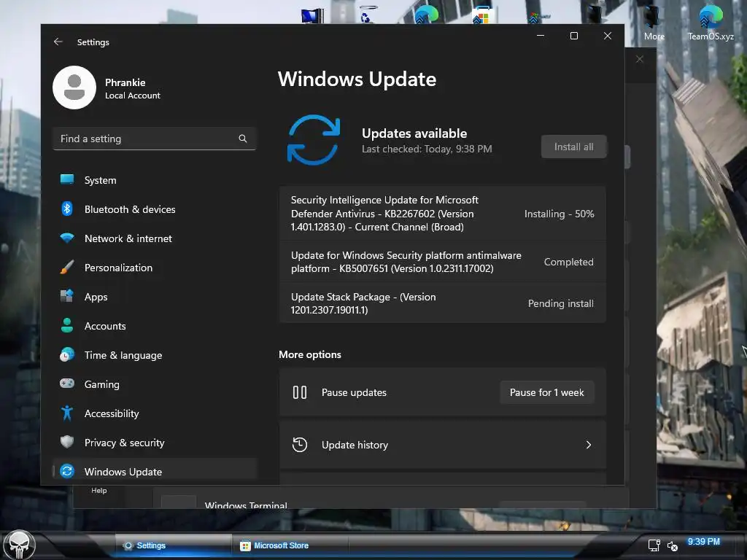Open Privacy & security shield icon
The height and width of the screenshot is (560, 747).
click(x=67, y=442)
